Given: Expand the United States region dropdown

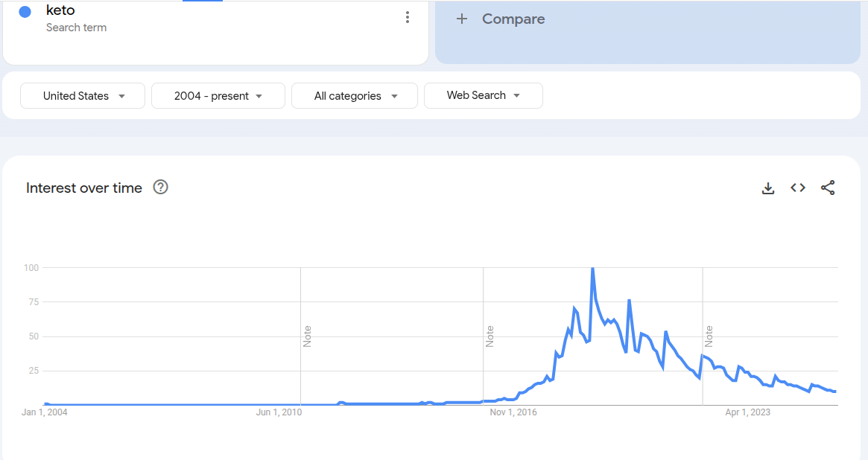Looking at the screenshot, I should [x=83, y=96].
